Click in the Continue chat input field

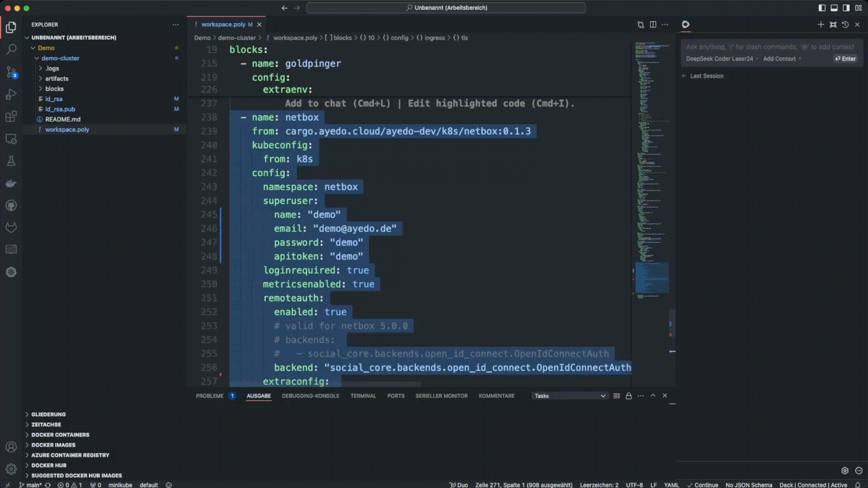click(770, 47)
